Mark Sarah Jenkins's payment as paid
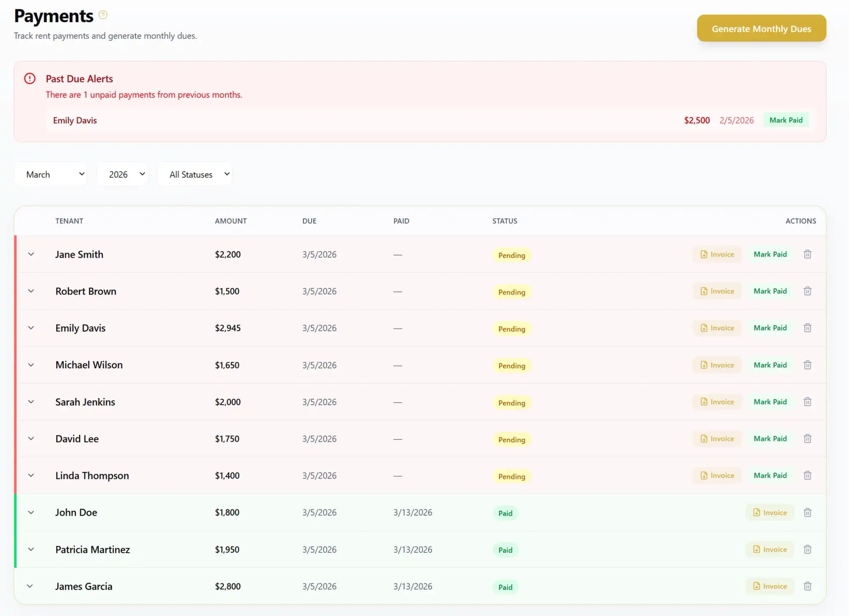Viewport: 849px width, 616px height. pos(770,402)
